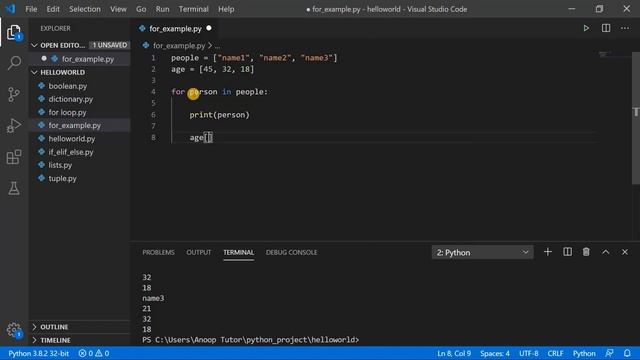Split the editor right
The height and width of the screenshot is (360, 640).
pos(606,28)
